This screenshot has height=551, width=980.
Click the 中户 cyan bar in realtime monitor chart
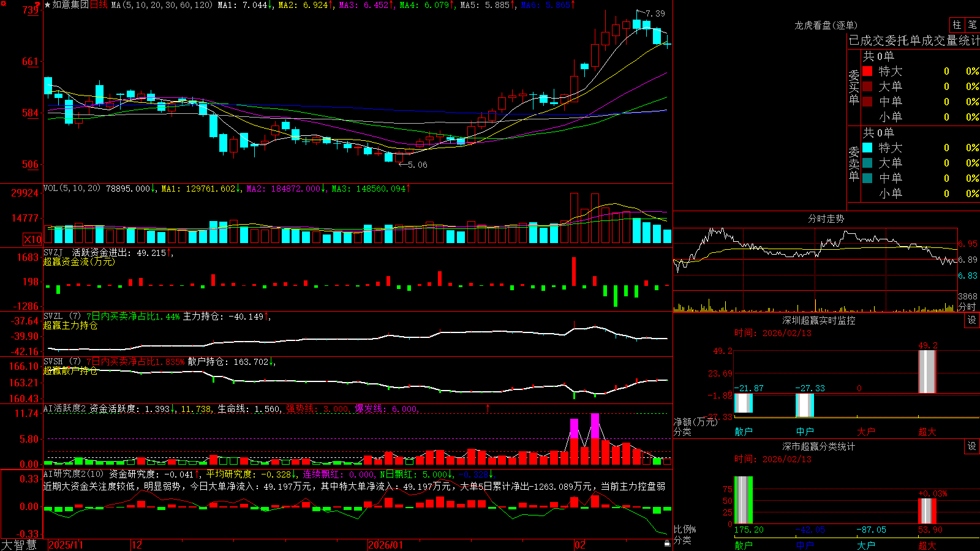pos(805,405)
